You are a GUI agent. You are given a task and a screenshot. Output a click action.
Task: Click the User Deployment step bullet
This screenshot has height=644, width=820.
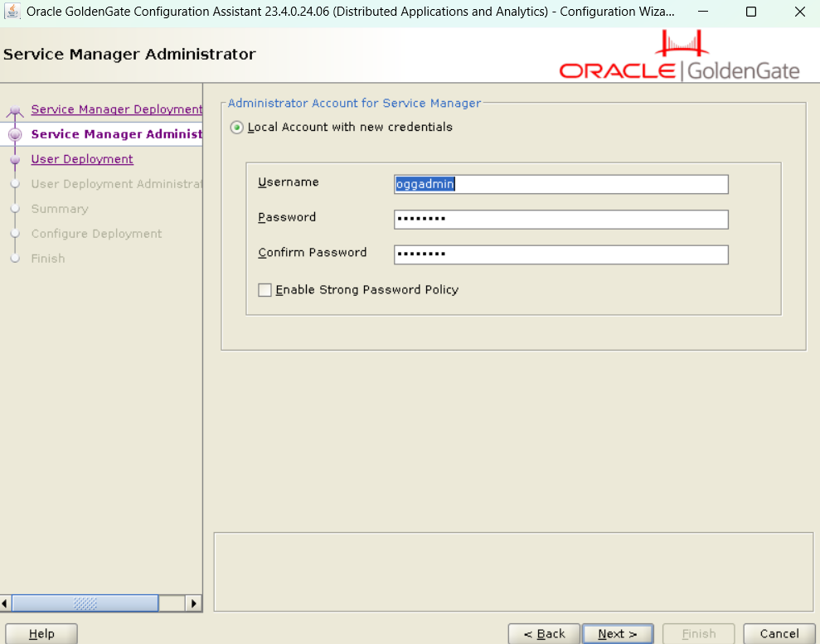15,159
